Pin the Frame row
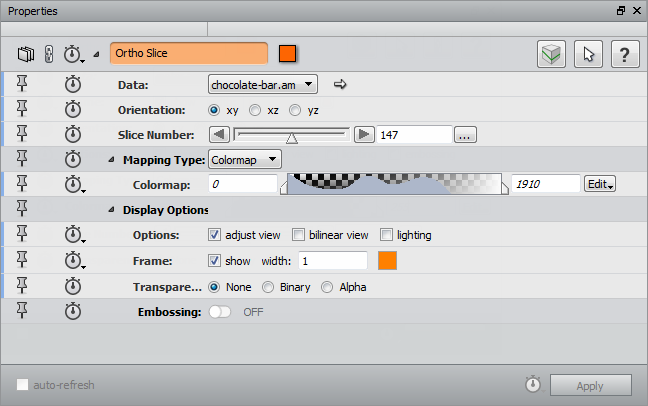 pyautogui.click(x=22, y=260)
